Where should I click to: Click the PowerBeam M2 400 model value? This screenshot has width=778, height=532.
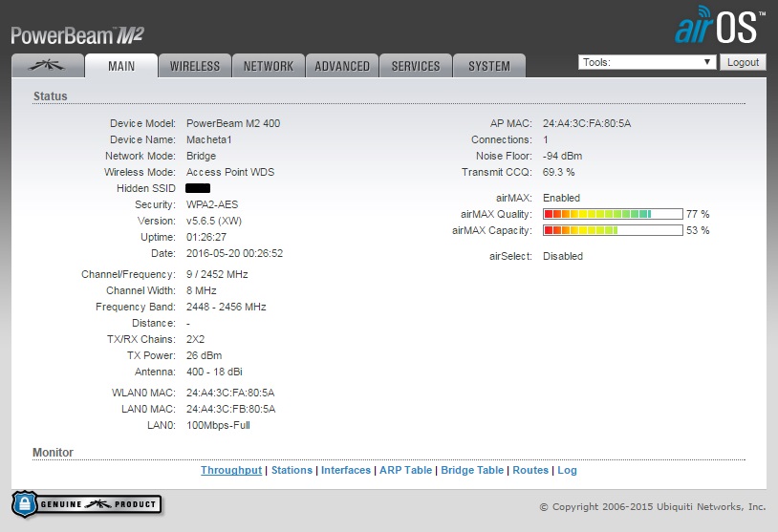(233, 123)
